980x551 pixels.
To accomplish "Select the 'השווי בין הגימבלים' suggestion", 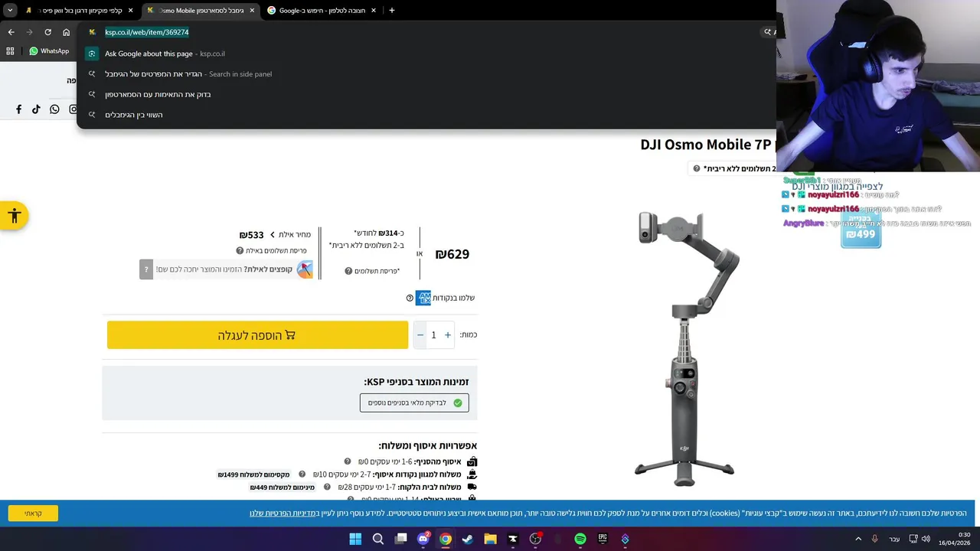I will tap(426, 115).
